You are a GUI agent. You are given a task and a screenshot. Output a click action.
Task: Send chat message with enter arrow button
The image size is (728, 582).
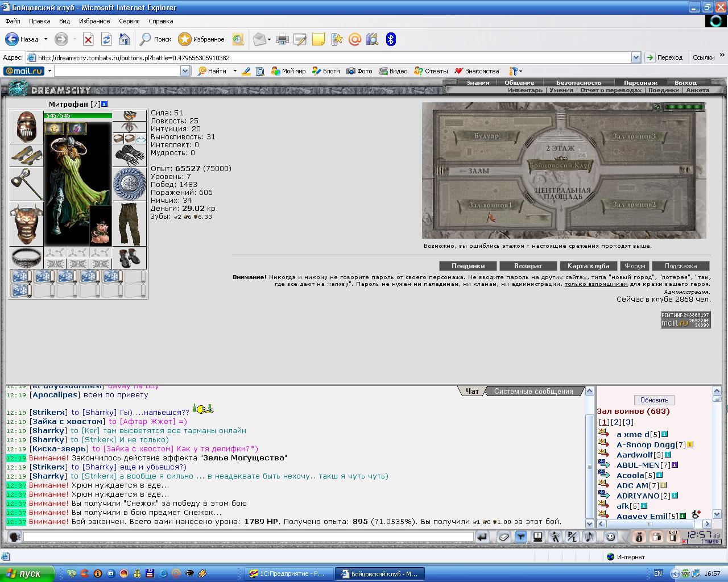[x=482, y=537]
